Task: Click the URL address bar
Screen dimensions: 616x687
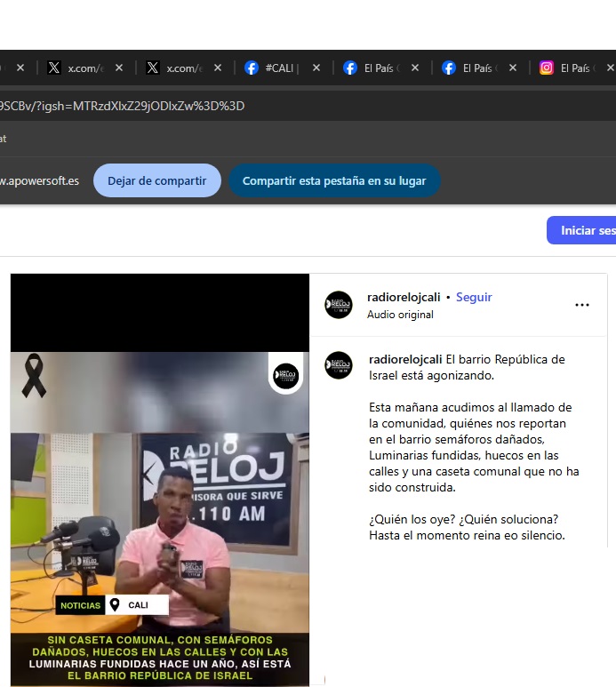Action: (307, 106)
